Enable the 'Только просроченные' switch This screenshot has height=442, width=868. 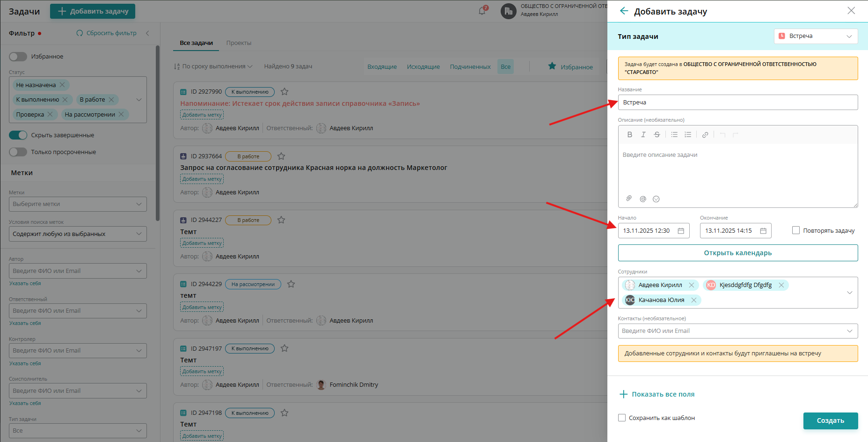pos(18,152)
